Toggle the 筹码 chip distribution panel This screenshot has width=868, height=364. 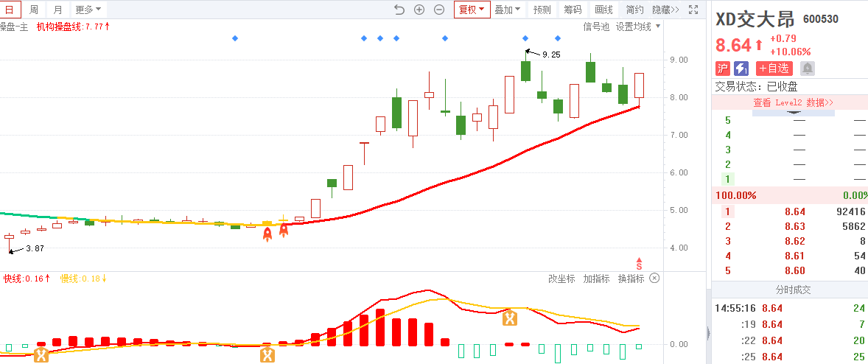[x=573, y=10]
